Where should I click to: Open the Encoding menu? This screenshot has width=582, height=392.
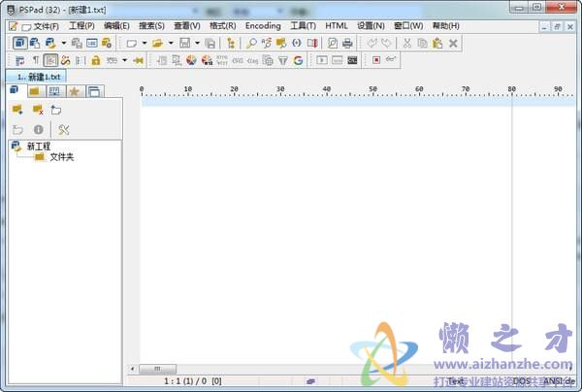pyautogui.click(x=263, y=26)
